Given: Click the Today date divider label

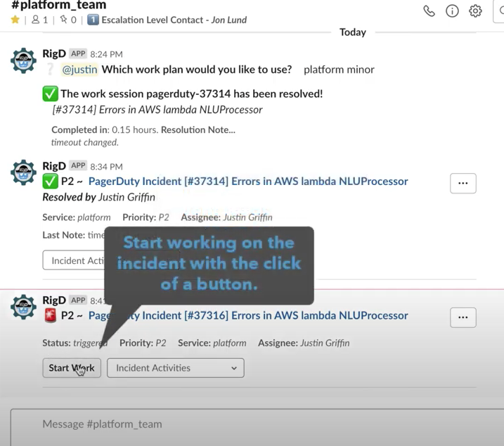Looking at the screenshot, I should (x=353, y=32).
